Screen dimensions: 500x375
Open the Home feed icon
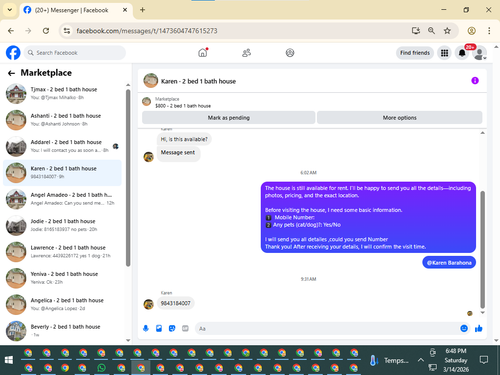click(x=203, y=53)
